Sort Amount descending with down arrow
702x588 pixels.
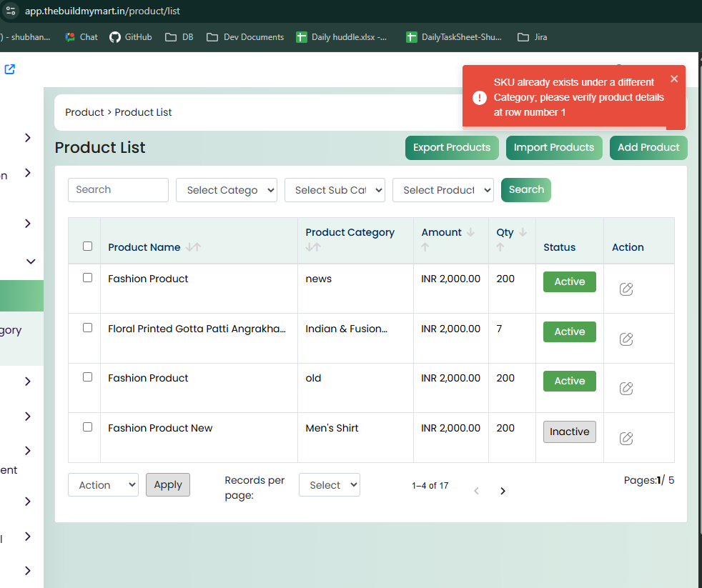pos(470,232)
